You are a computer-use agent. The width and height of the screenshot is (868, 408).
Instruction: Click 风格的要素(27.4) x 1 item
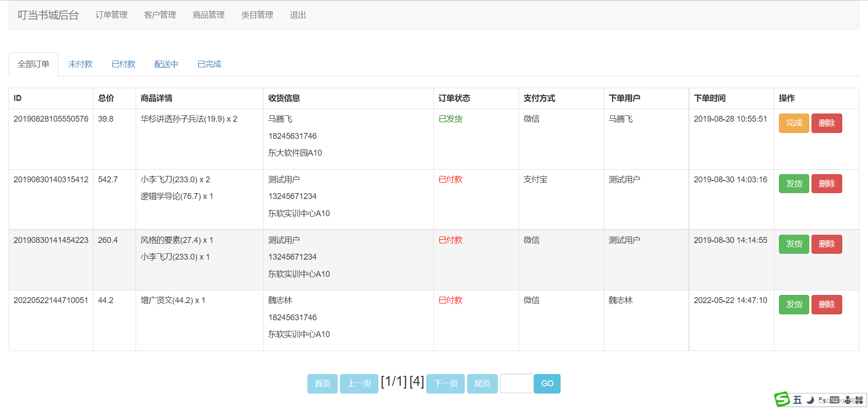click(x=177, y=240)
